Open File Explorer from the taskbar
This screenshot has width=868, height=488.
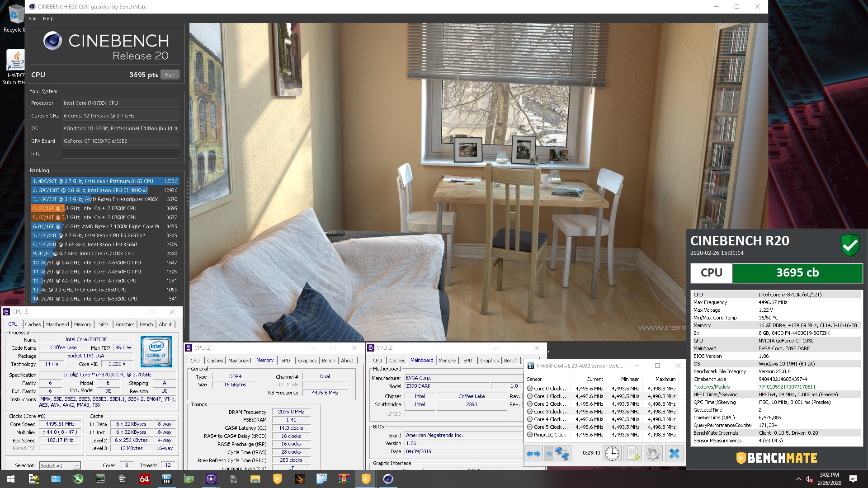(x=255, y=479)
